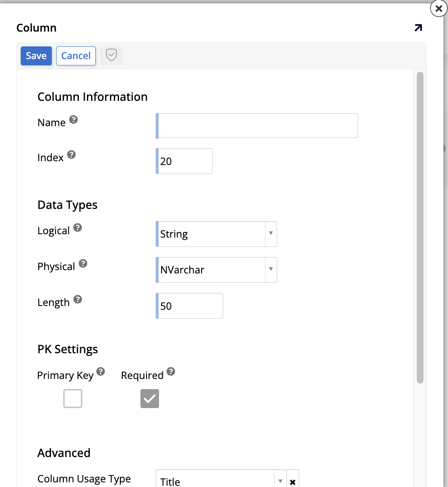Click the Primary Key help icon
448x487 pixels.
point(100,372)
